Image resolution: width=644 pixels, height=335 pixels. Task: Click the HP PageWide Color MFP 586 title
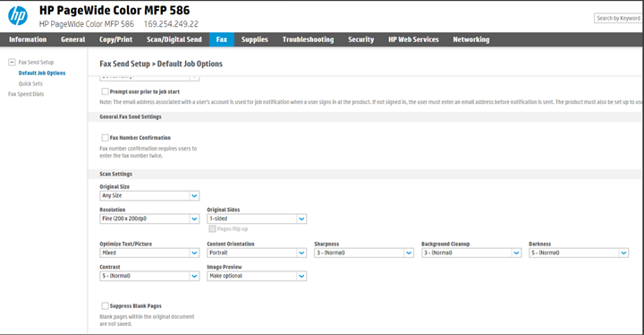pos(114,10)
